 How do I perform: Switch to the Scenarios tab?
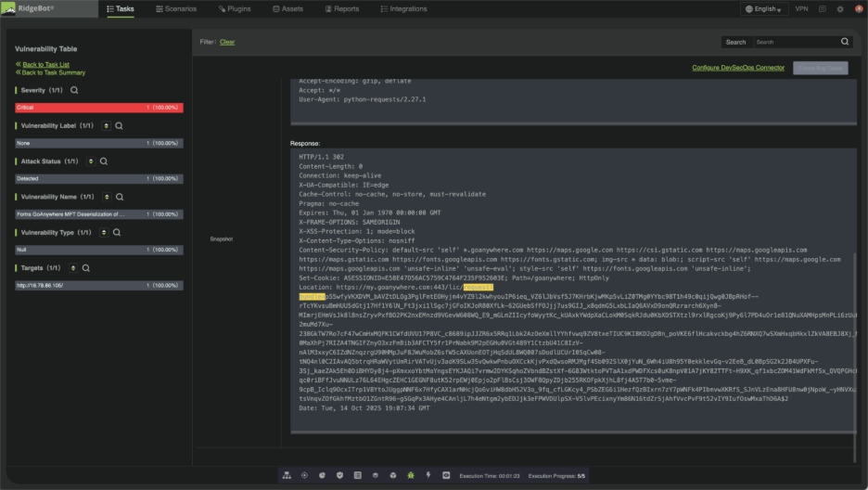[176, 9]
